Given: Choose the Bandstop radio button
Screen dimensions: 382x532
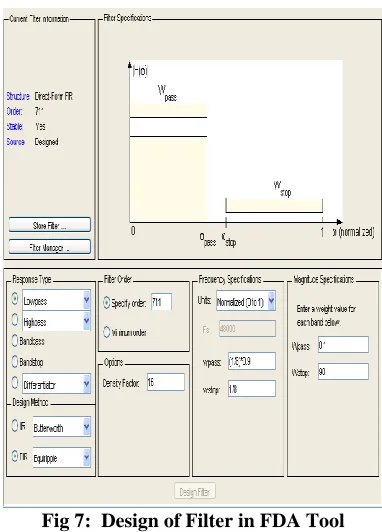Looking at the screenshot, I should click(15, 361).
